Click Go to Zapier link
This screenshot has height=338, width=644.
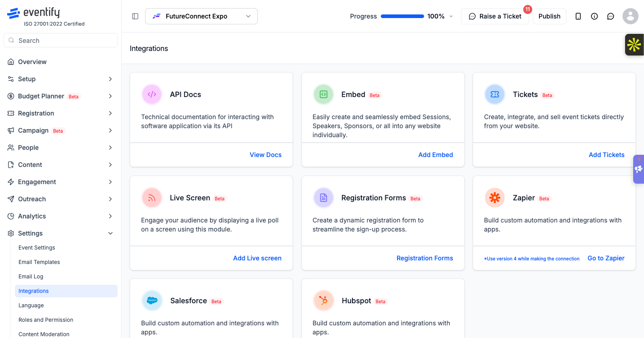pyautogui.click(x=606, y=258)
